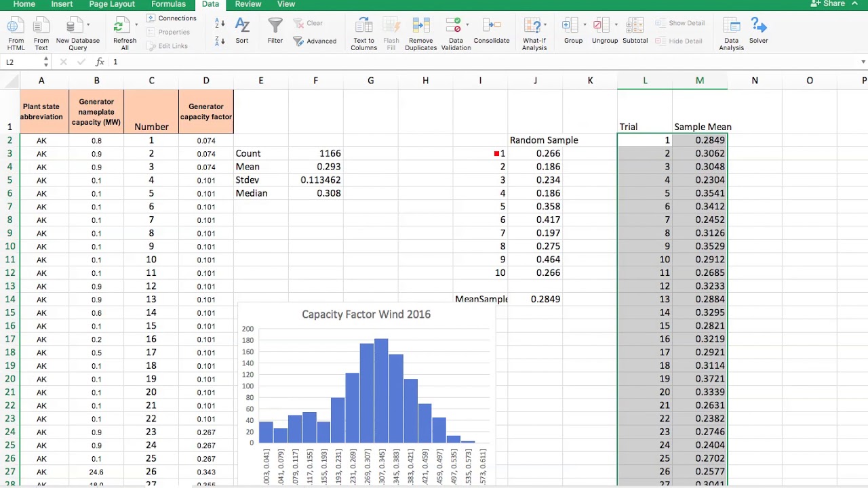Click the Consolidate icon
The height and width of the screenshot is (488, 868).
[x=492, y=26]
